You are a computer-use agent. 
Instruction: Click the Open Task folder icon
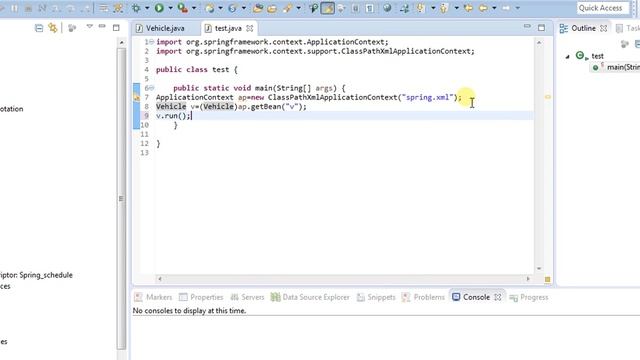[272, 8]
